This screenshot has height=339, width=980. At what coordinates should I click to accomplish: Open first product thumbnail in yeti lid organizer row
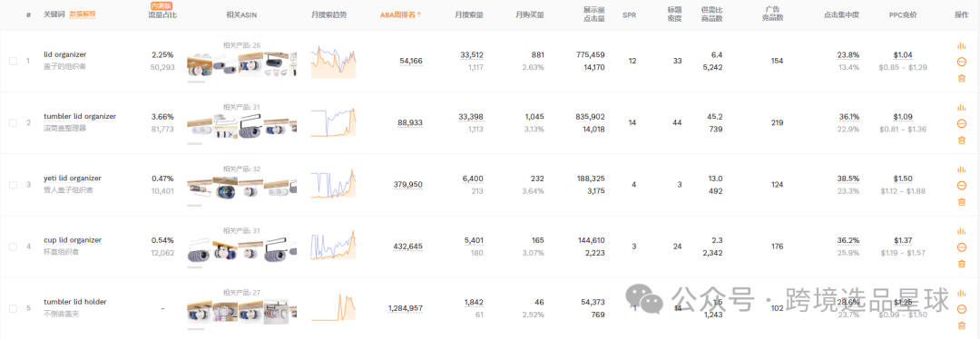click(x=200, y=189)
